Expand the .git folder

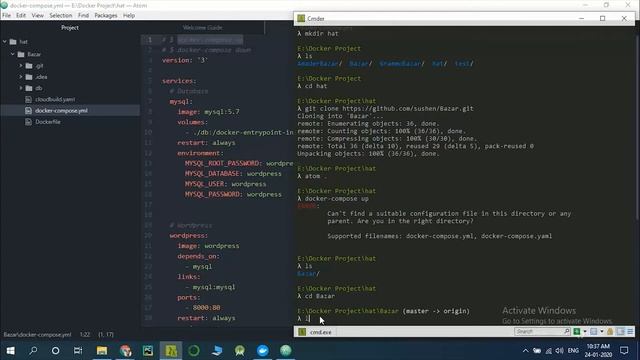point(21,65)
